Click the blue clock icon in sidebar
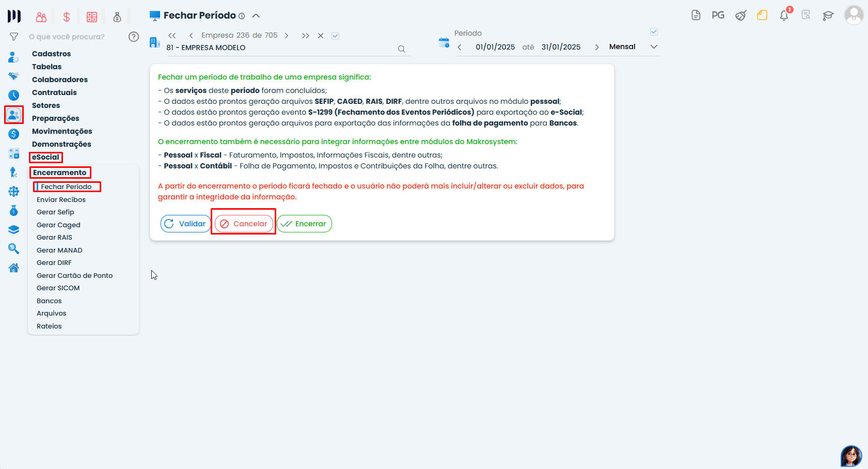This screenshot has width=868, height=469. point(14,95)
